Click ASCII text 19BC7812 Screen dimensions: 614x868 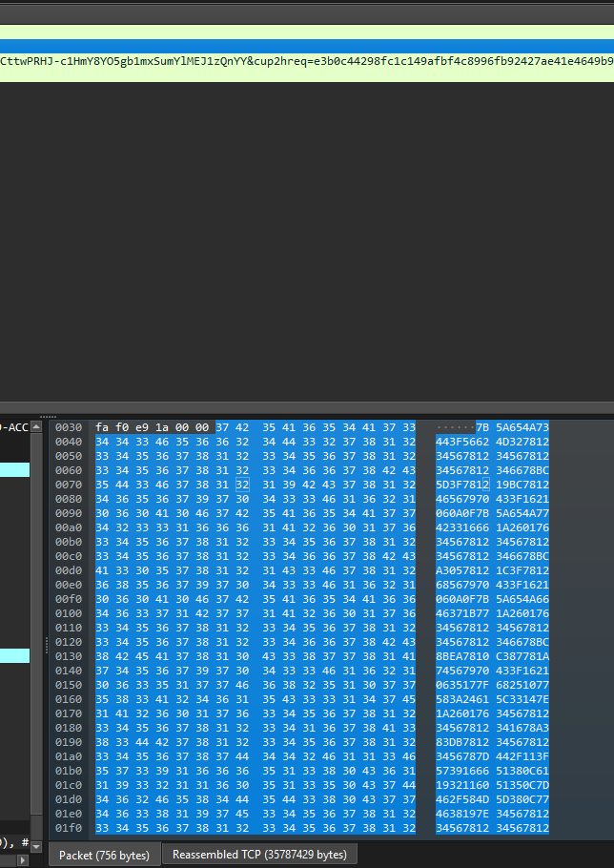522,485
